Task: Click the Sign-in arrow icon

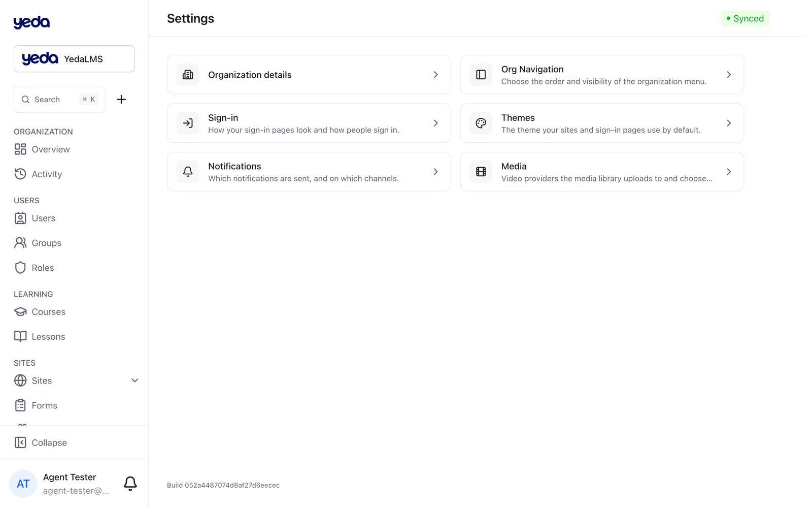Action: [x=188, y=123]
